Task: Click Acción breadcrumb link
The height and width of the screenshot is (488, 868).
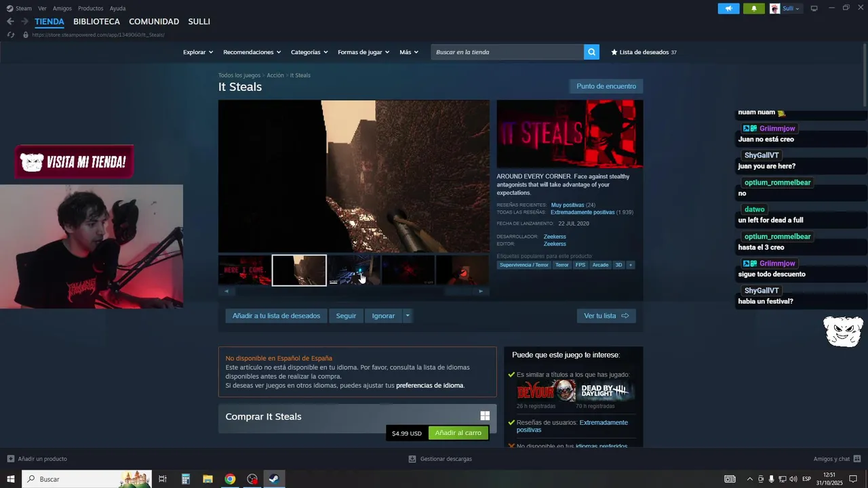Action: pos(275,75)
